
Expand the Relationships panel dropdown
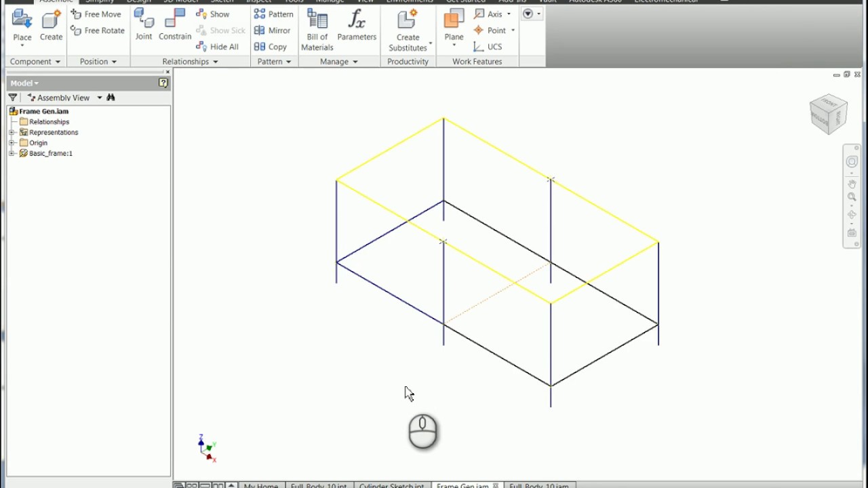tap(216, 62)
